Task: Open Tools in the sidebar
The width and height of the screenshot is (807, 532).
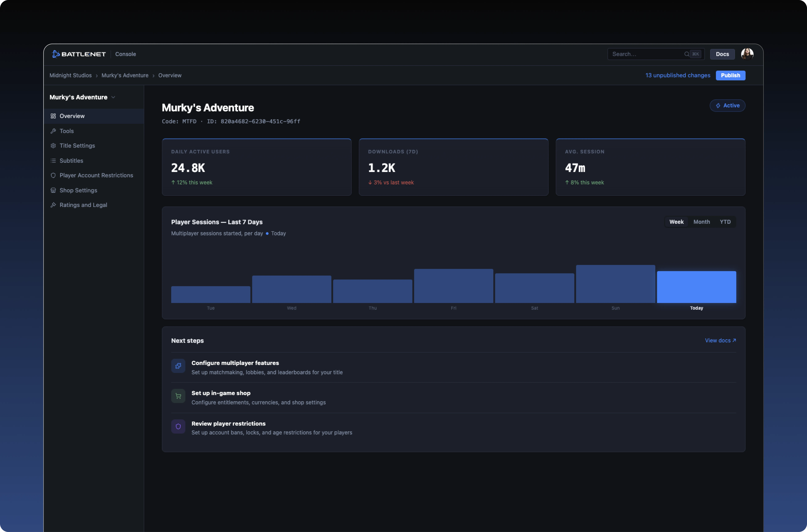Action: (94, 131)
